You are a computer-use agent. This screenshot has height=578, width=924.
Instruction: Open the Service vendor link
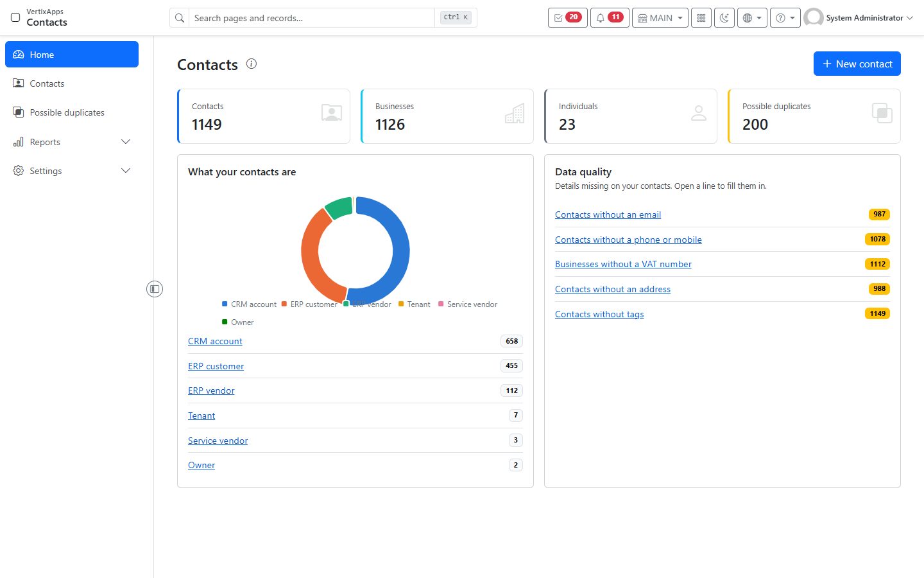218,441
